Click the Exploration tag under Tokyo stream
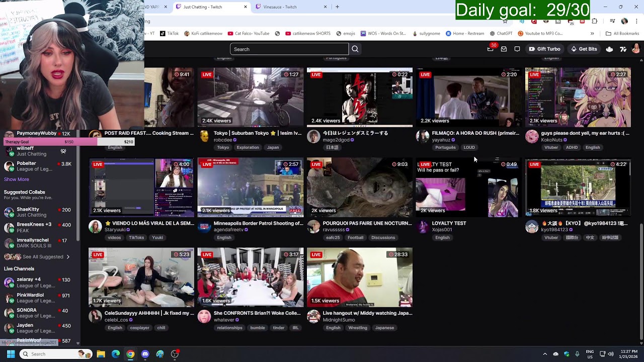The height and width of the screenshot is (362, 644). pos(248,147)
